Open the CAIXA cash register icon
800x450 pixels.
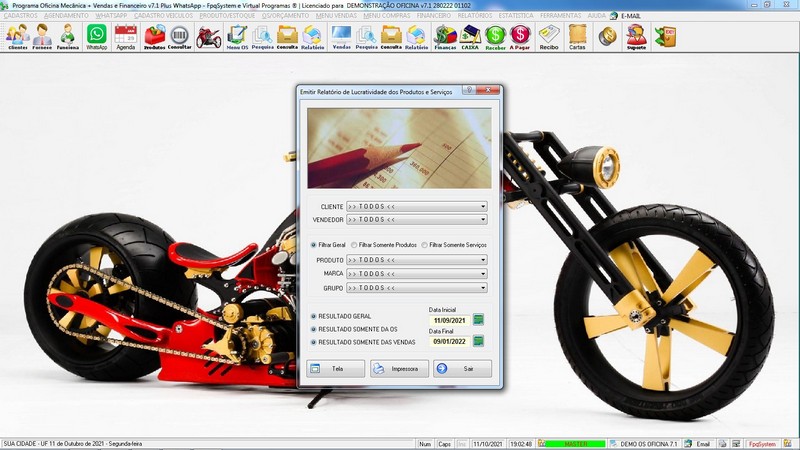[470, 37]
